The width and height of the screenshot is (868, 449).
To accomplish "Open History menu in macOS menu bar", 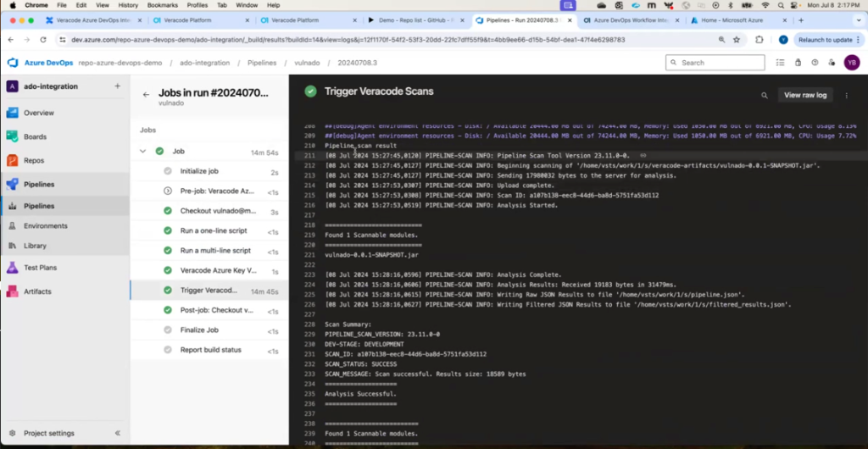I will coord(128,5).
